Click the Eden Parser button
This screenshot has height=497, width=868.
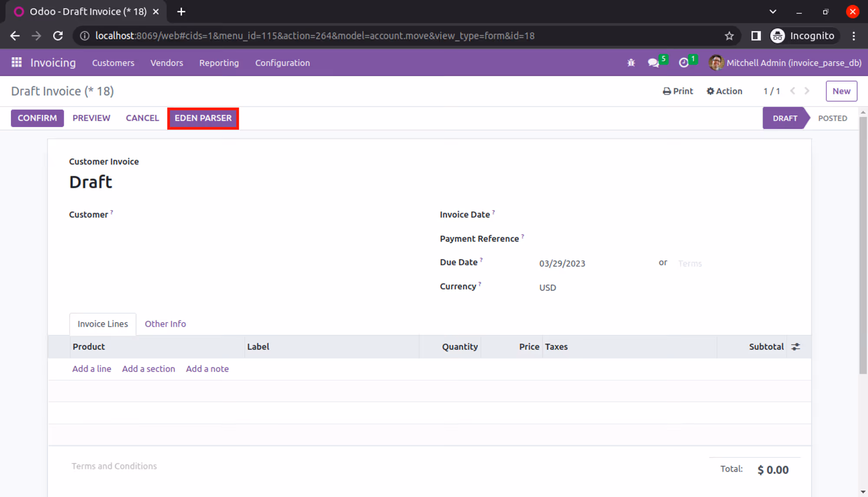click(203, 118)
